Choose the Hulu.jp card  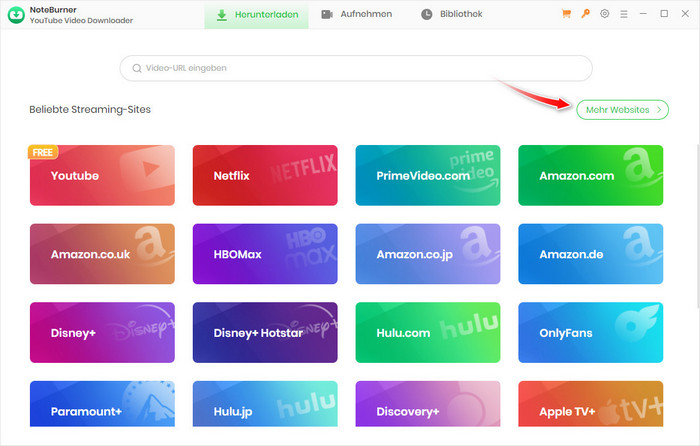coord(265,404)
